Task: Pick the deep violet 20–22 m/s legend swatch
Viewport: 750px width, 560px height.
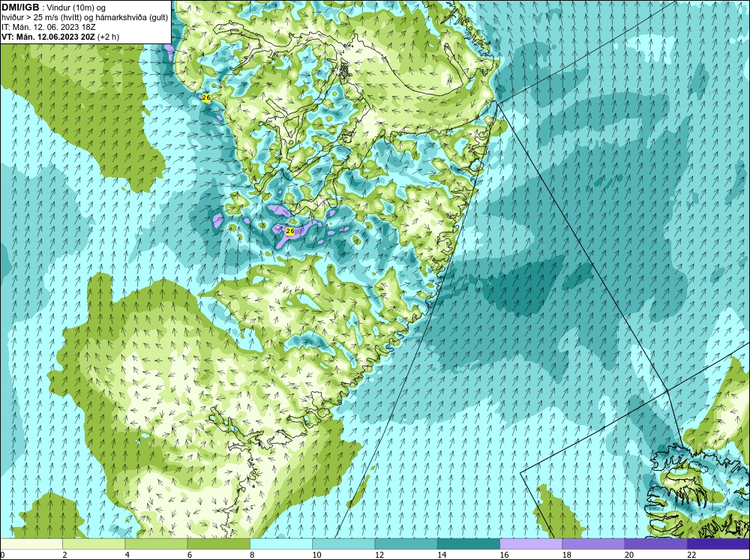Action: tap(655, 544)
